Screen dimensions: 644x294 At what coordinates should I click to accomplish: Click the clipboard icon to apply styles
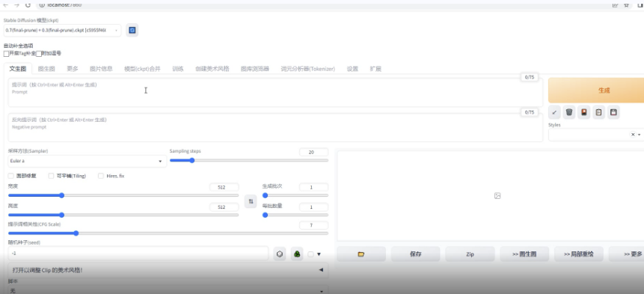tap(599, 112)
